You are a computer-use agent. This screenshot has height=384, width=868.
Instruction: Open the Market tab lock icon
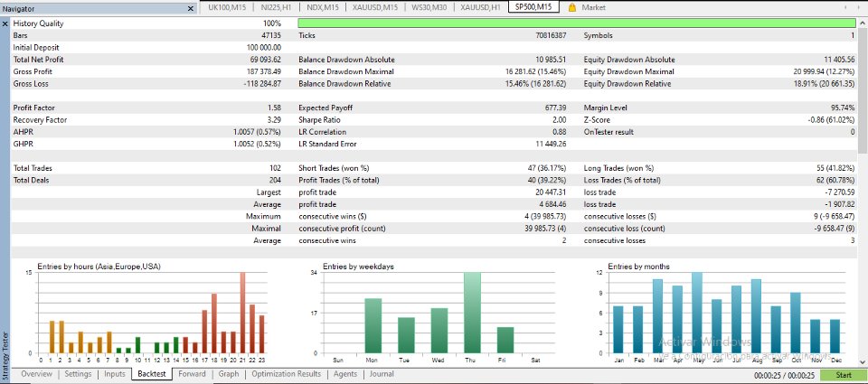(x=571, y=8)
